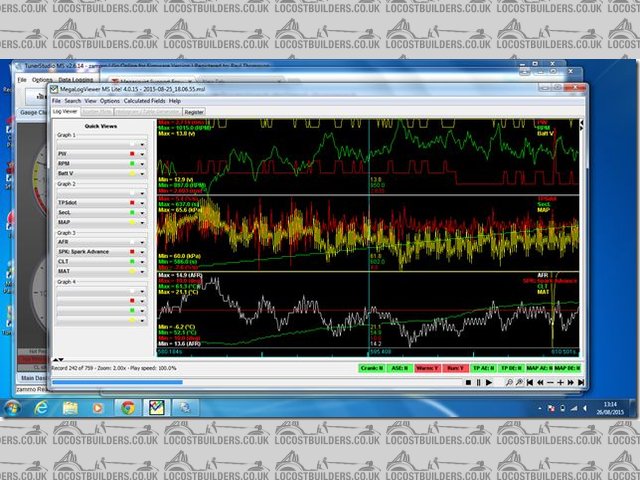The image size is (640, 480).
Task: Open Chrome from the taskbar
Action: coord(128,408)
